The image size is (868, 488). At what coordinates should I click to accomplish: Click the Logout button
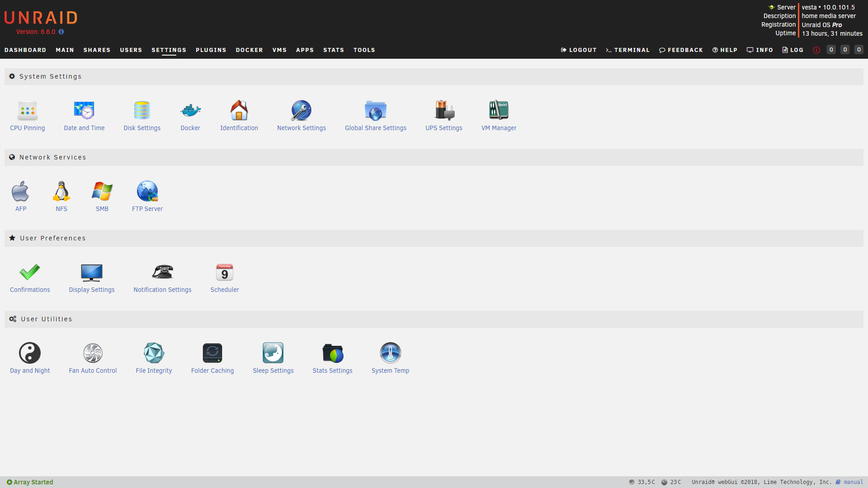tap(579, 50)
